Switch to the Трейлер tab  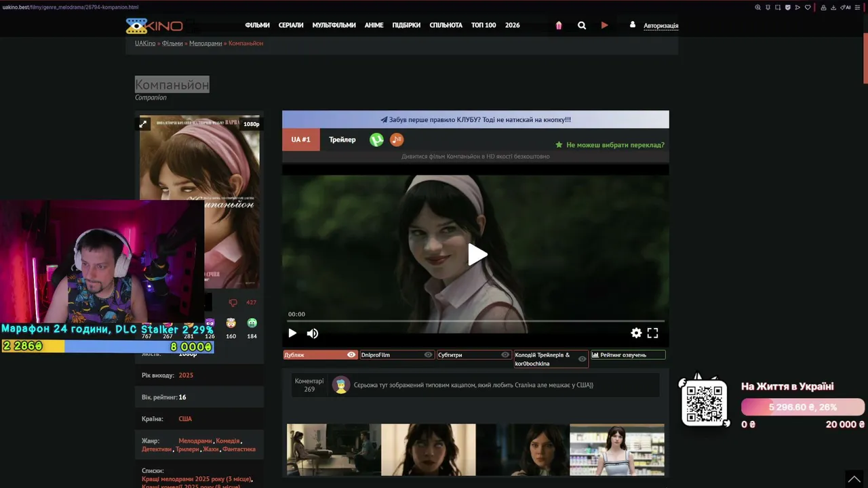(342, 140)
